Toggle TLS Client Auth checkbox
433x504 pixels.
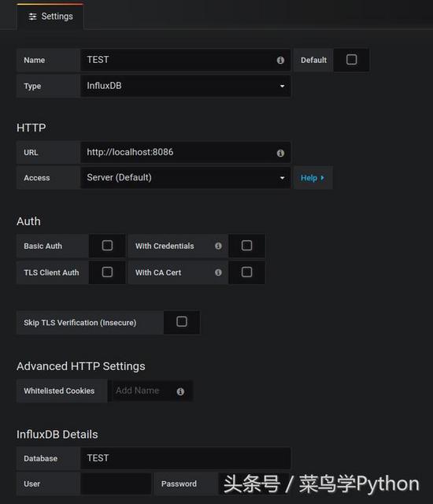pos(107,272)
